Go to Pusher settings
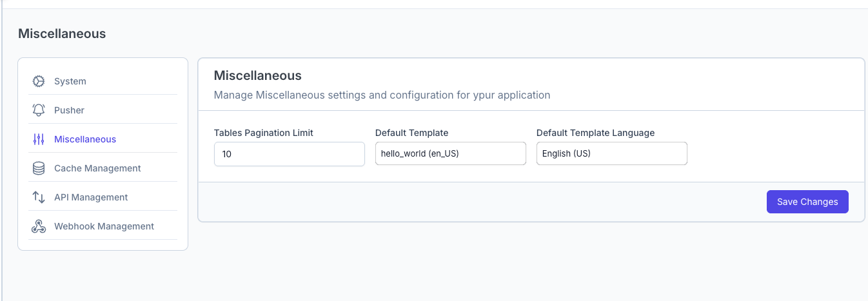The image size is (868, 301). click(103, 110)
